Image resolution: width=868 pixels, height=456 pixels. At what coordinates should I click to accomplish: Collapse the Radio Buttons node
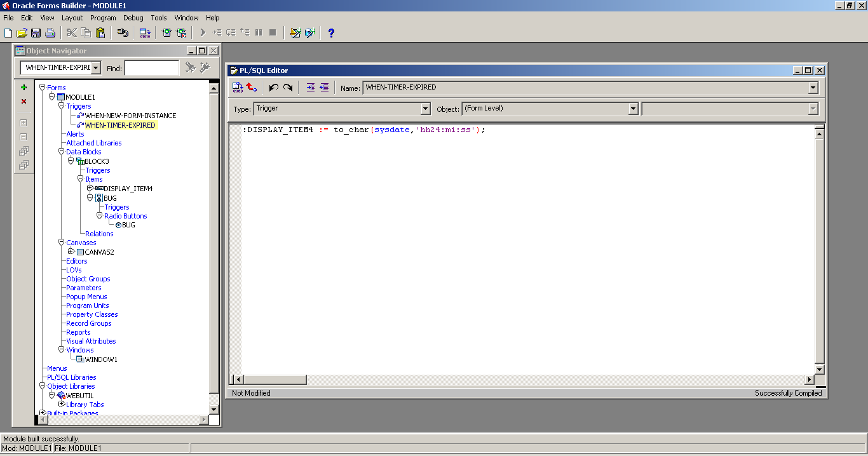click(100, 215)
